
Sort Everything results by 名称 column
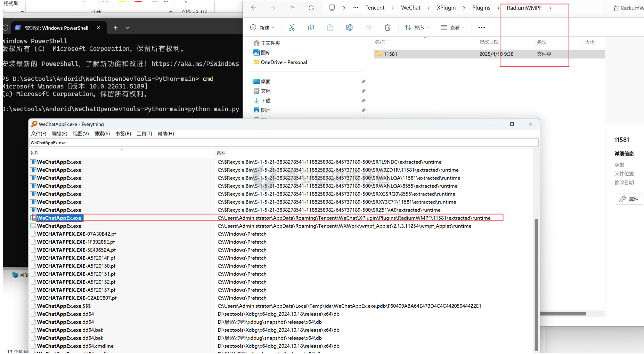[x=122, y=153]
